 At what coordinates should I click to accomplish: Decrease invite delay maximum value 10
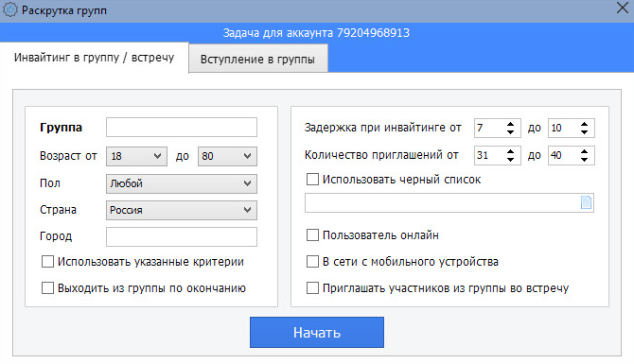[x=584, y=132]
